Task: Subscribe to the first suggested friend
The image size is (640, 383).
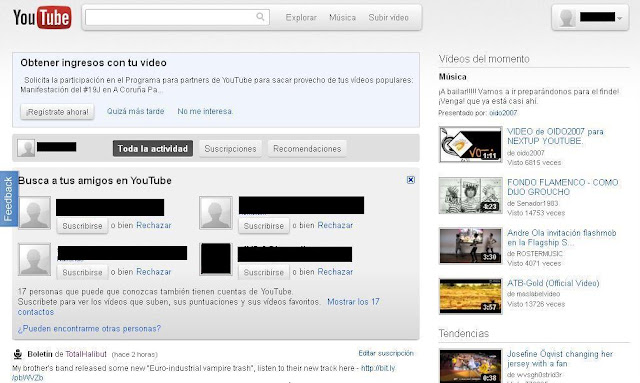Action: pos(82,225)
